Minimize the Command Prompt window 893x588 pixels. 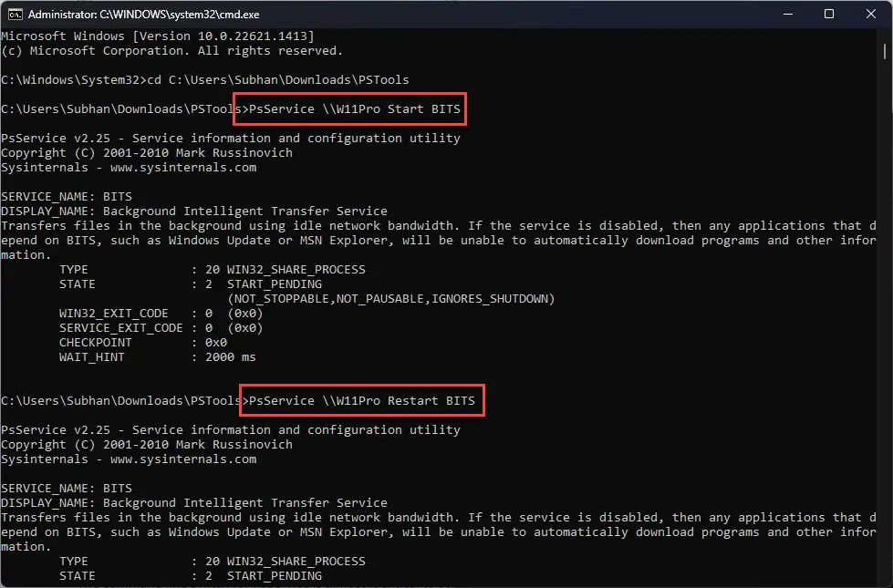point(788,15)
